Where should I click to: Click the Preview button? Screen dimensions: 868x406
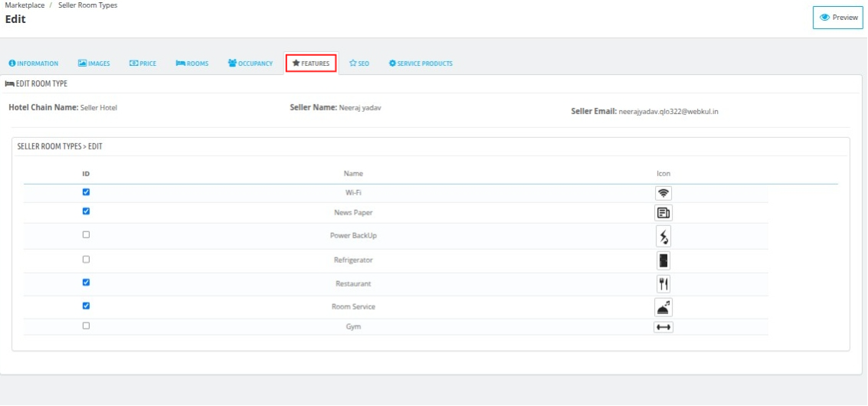(x=838, y=18)
